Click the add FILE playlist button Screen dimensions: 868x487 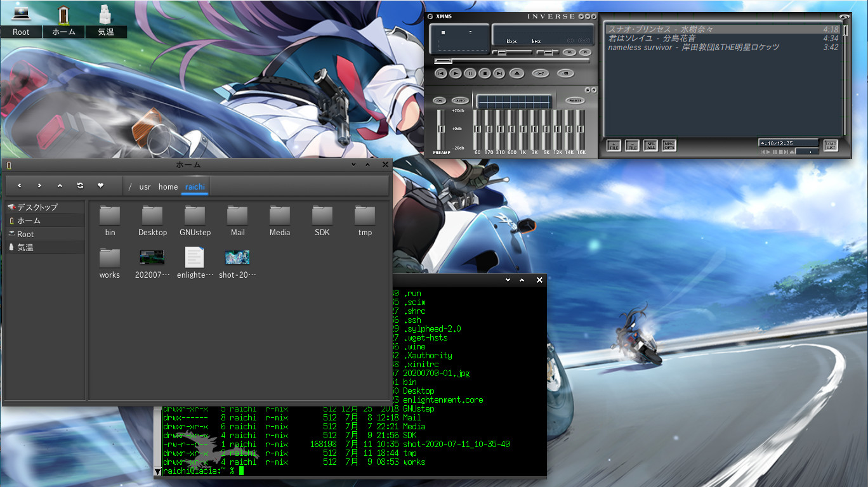click(614, 146)
